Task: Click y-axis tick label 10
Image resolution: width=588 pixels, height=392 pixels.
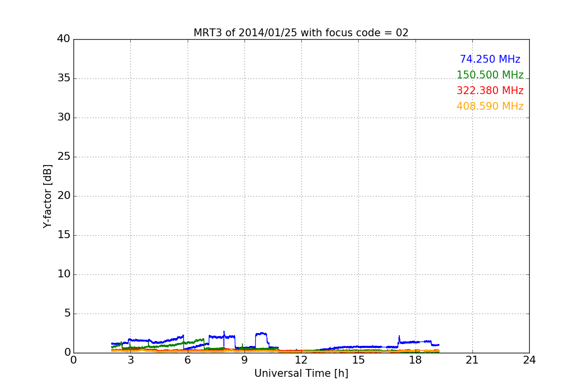Action: pyautogui.click(x=63, y=274)
